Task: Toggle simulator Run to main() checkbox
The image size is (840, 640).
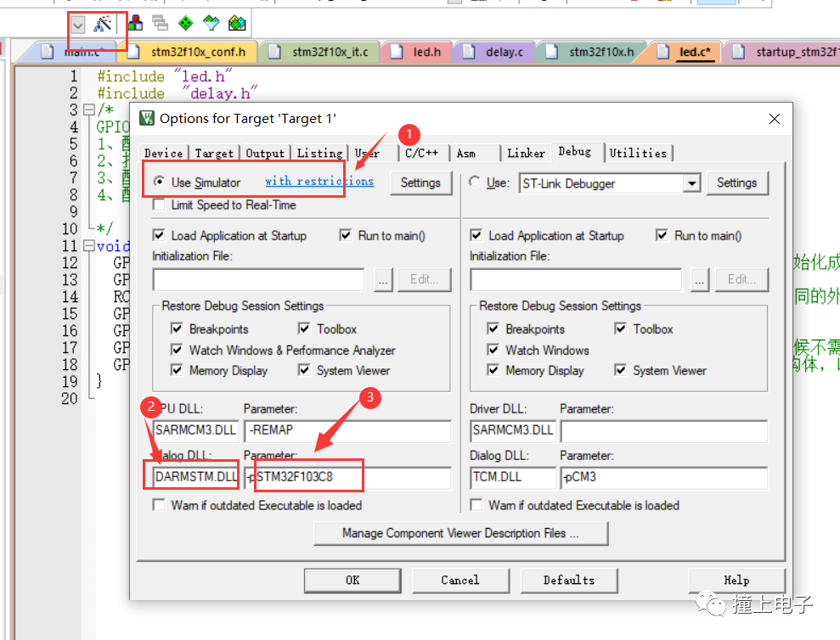Action: click(x=346, y=235)
